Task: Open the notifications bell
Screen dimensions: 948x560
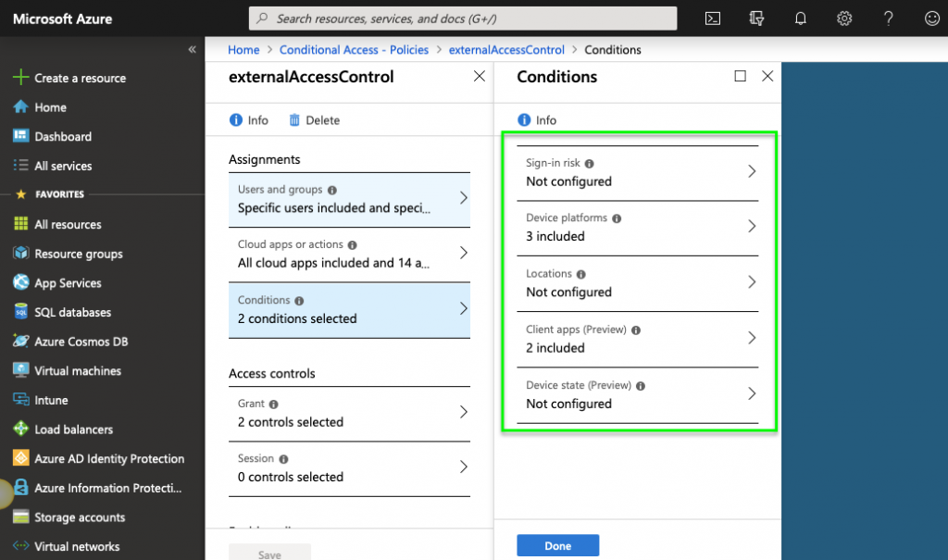Action: (801, 19)
